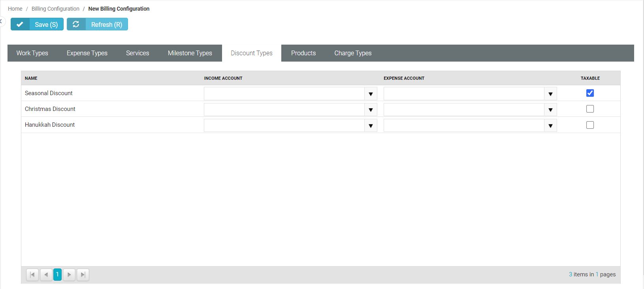Switch to the Work Types tab
The height and width of the screenshot is (289, 644).
pos(32,53)
